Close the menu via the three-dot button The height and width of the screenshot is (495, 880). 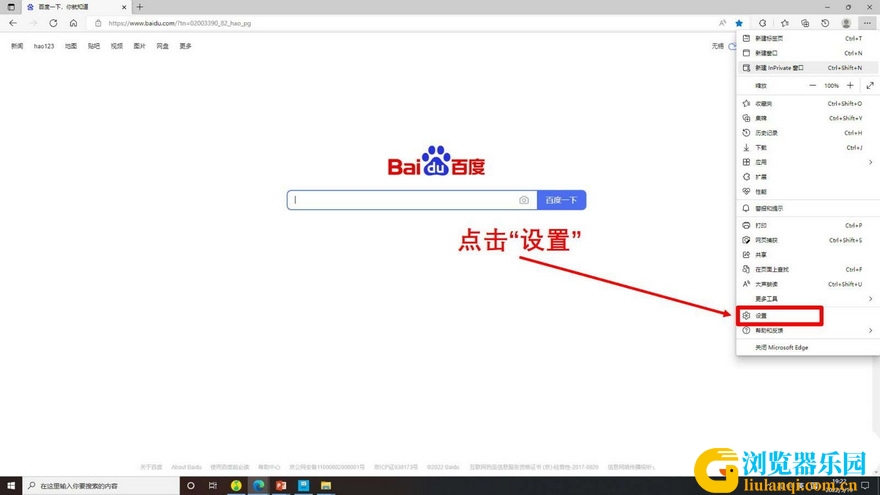point(867,23)
